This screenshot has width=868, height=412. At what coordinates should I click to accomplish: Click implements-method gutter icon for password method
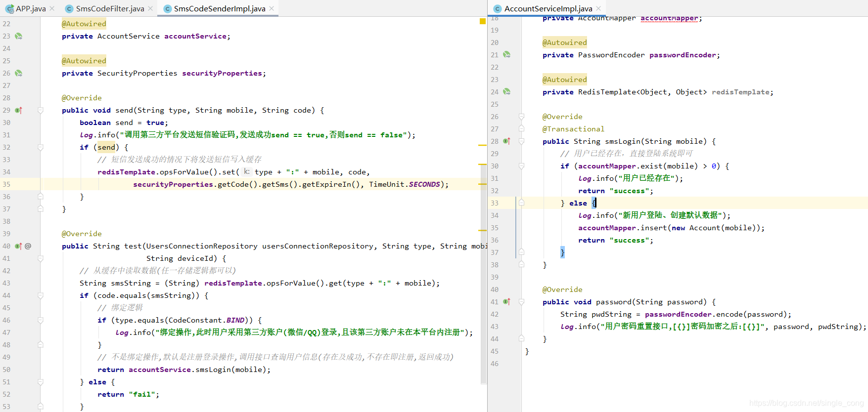(506, 301)
